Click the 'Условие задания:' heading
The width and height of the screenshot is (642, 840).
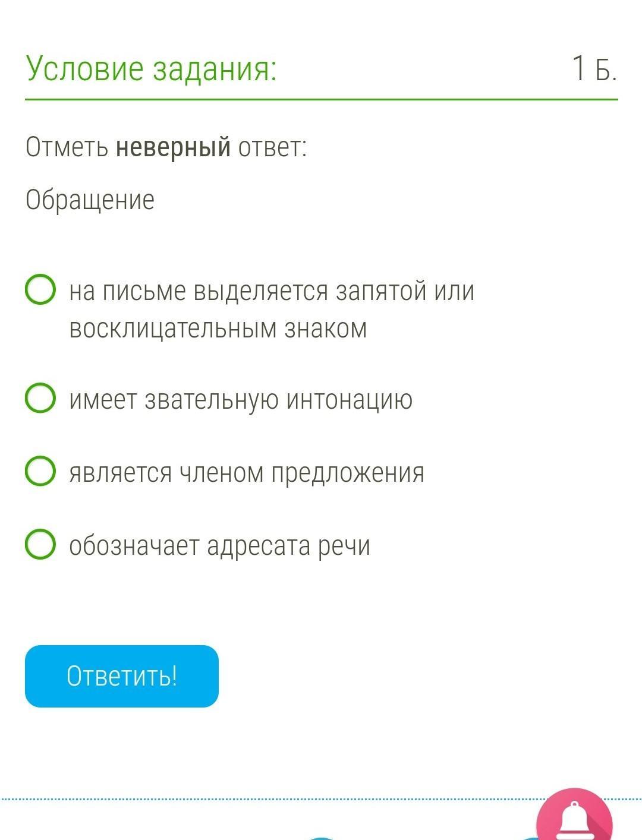[x=151, y=68]
